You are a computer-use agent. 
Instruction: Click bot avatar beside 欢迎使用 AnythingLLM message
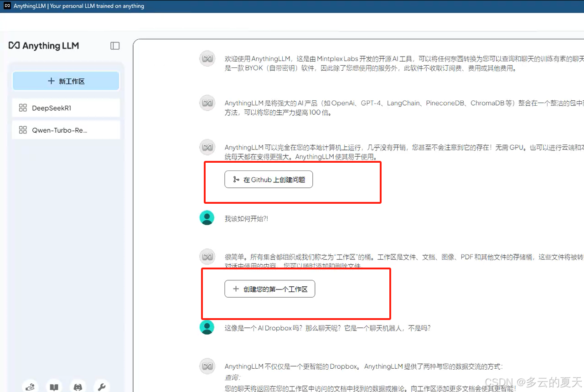pyautogui.click(x=207, y=59)
